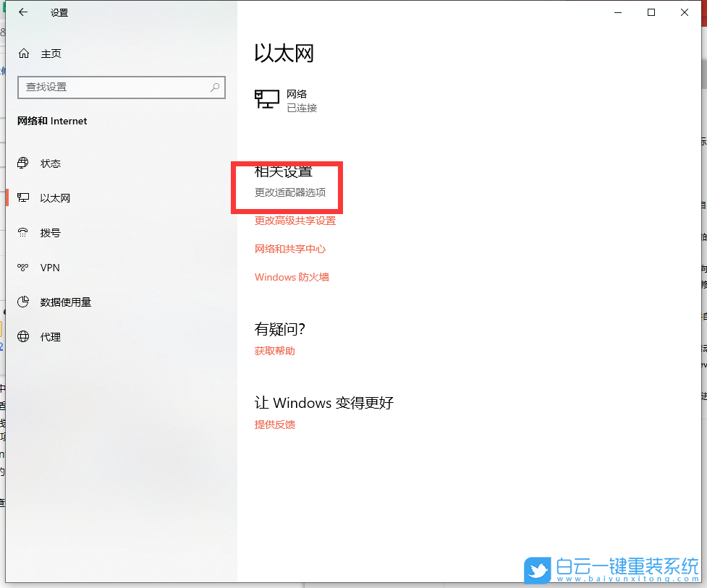
Task: Click the search magnifier in 查找设置
Action: point(214,87)
